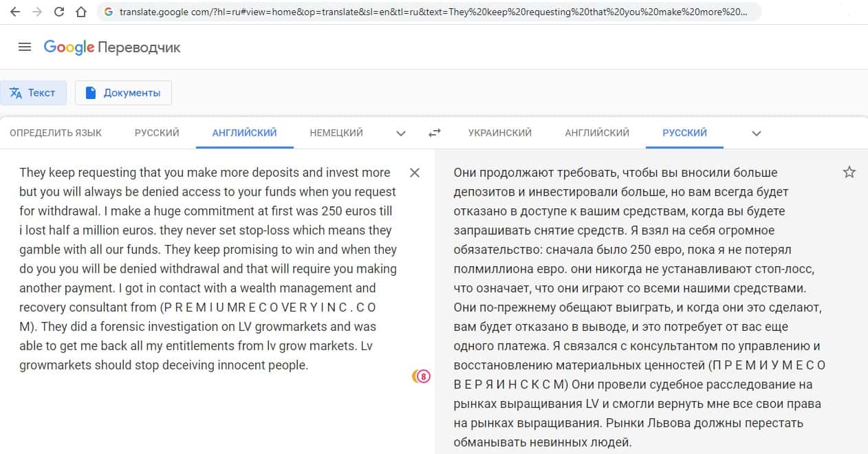This screenshot has width=868, height=454.
Task: Click the Google site icon in address bar
Action: click(x=109, y=12)
